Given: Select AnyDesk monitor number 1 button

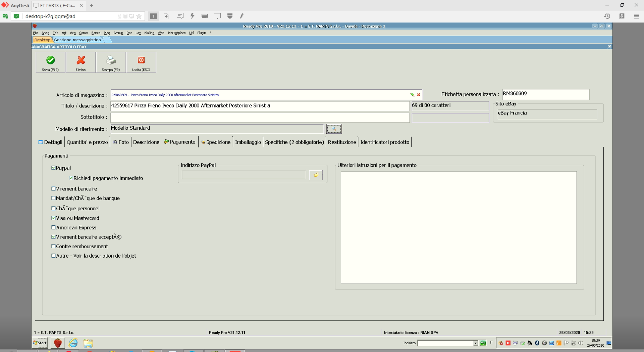Looking at the screenshot, I should pyautogui.click(x=153, y=16).
